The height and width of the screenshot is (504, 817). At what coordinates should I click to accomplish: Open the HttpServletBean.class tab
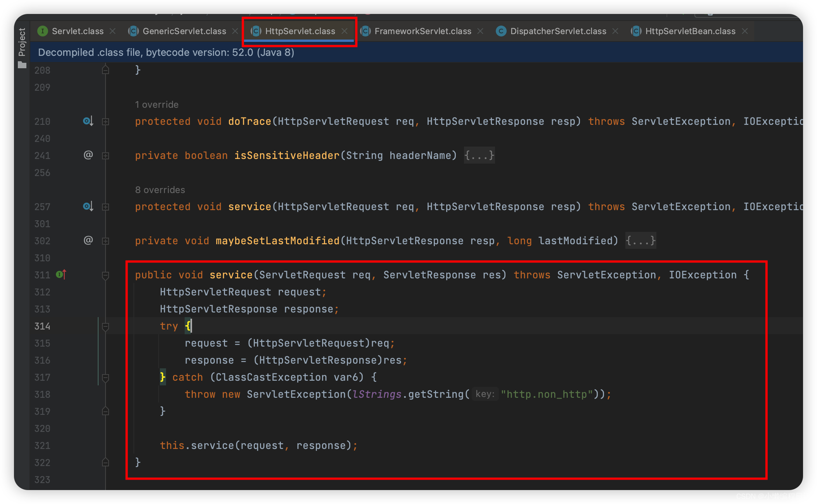pyautogui.click(x=690, y=31)
